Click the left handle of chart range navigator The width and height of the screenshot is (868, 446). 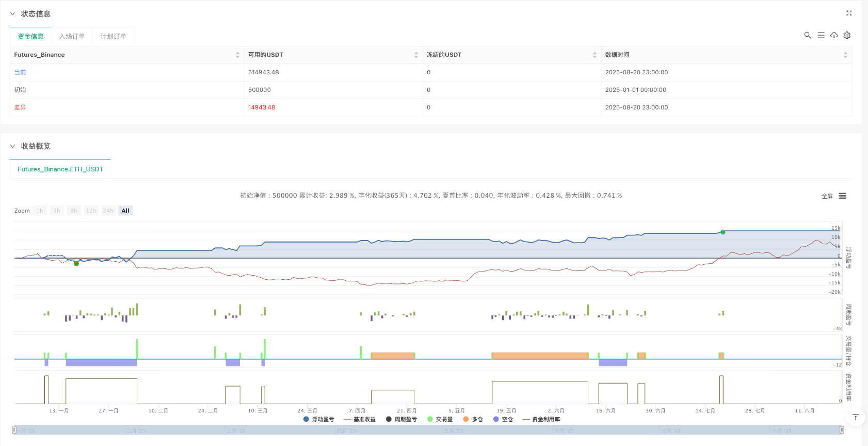tap(14, 429)
